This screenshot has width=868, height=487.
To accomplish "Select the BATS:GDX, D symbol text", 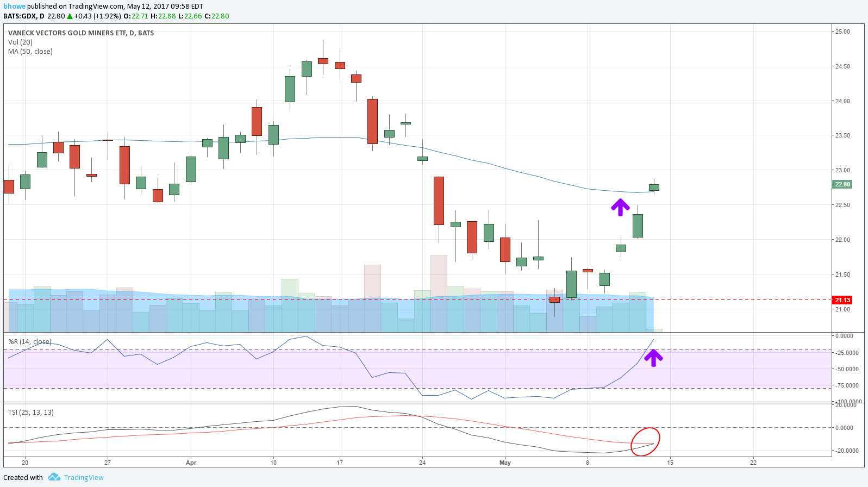I will pyautogui.click(x=24, y=16).
